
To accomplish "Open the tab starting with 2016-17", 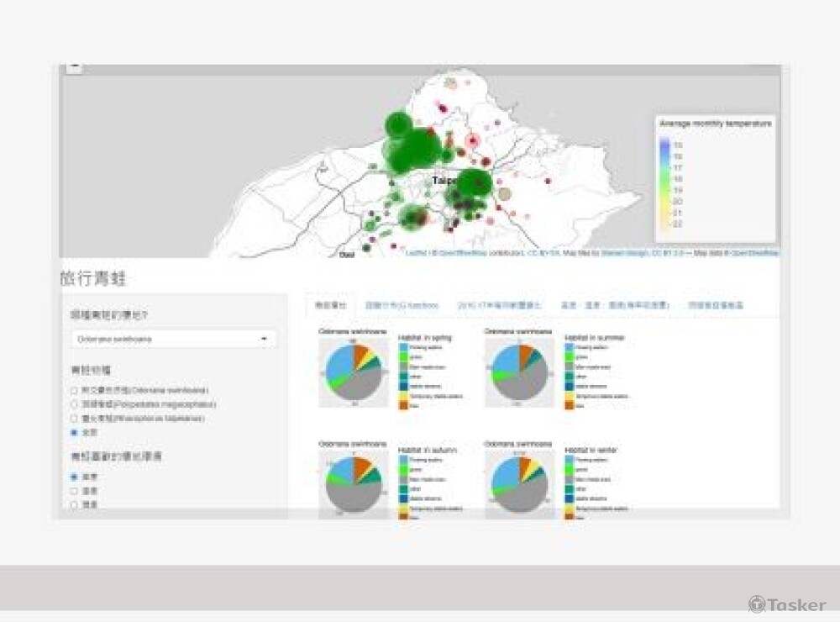I will [499, 305].
